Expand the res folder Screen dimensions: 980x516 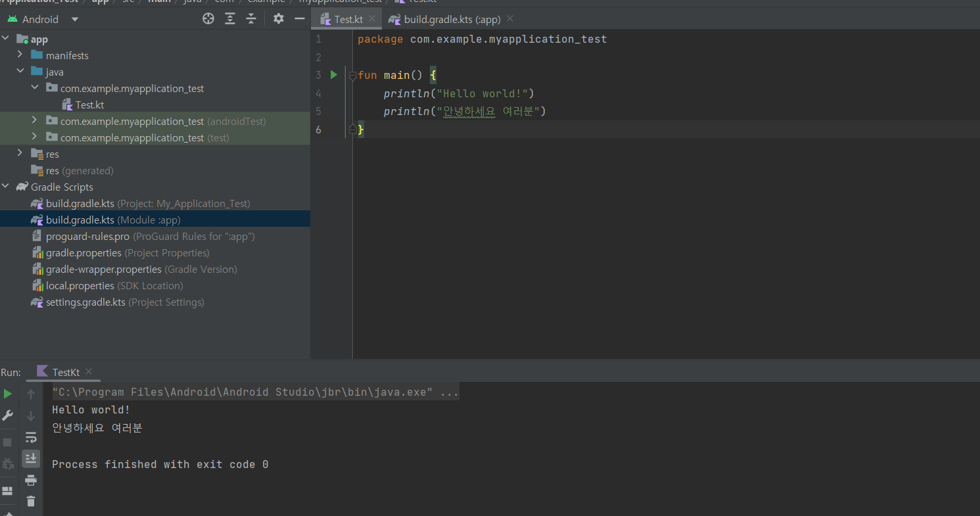(20, 154)
